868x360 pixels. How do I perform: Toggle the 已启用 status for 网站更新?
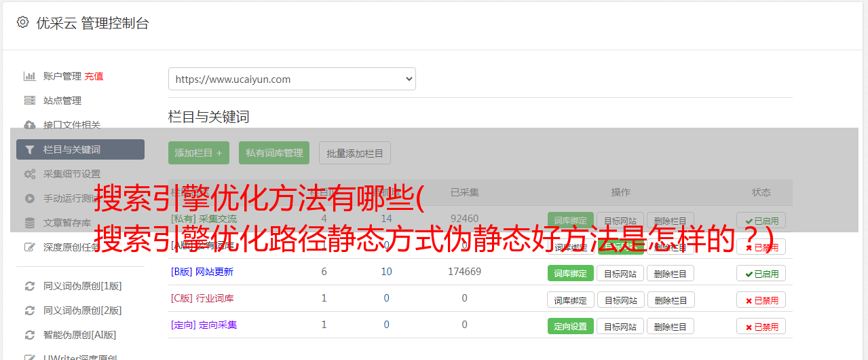[761, 273]
